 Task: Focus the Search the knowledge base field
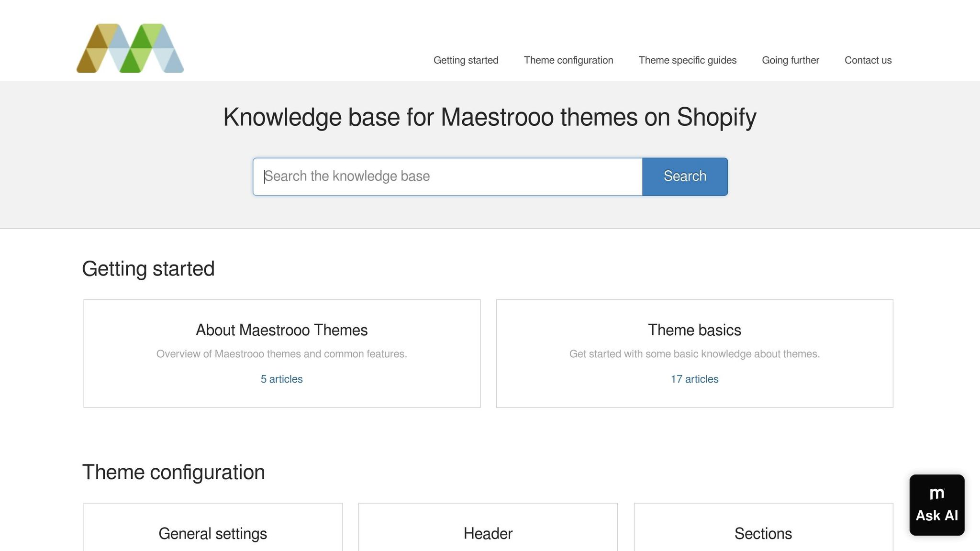[447, 176]
